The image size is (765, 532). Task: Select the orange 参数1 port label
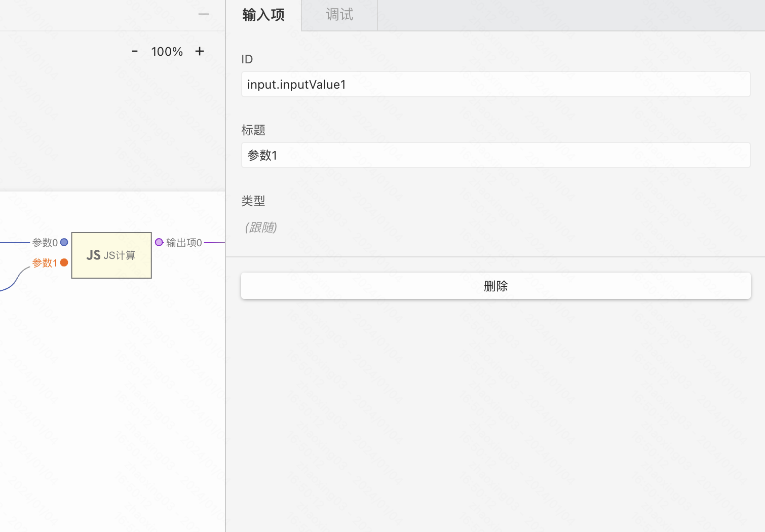click(x=45, y=263)
